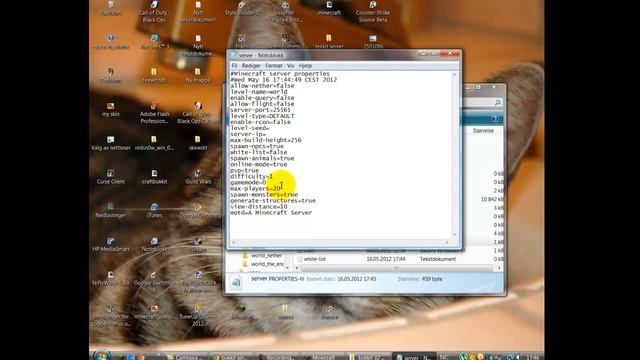Click the Notepad vertical scrollbar down arrow

[x=454, y=235]
